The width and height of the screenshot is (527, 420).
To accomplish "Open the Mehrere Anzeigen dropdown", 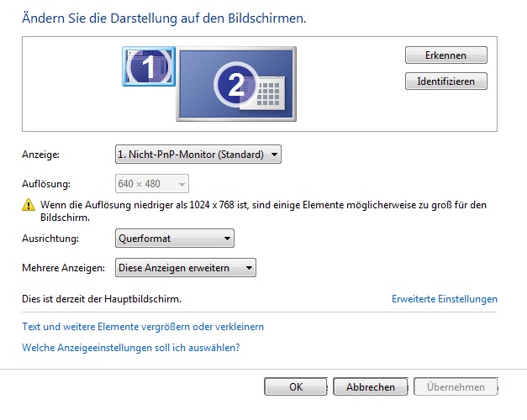I will [186, 268].
